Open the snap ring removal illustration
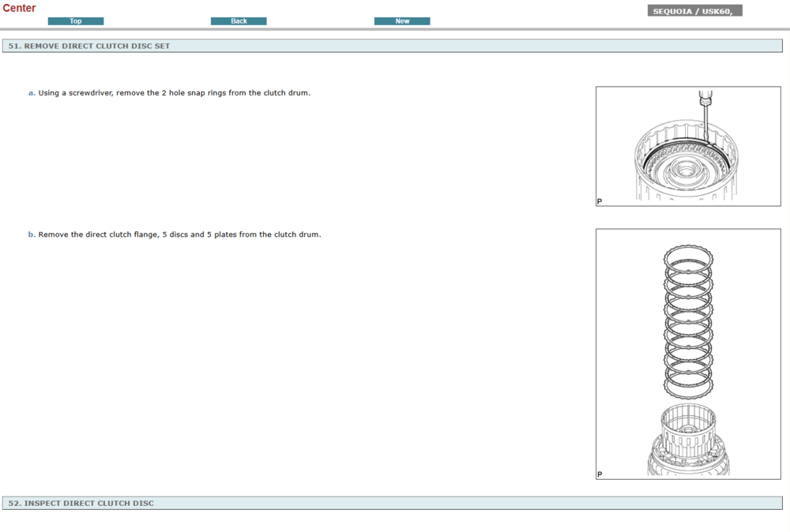790x532 pixels. pos(688,146)
